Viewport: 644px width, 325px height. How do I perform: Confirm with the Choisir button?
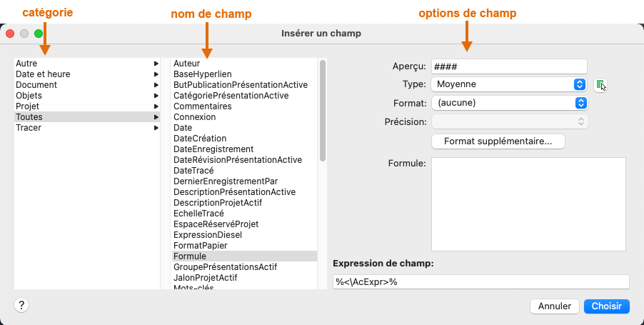click(x=606, y=306)
